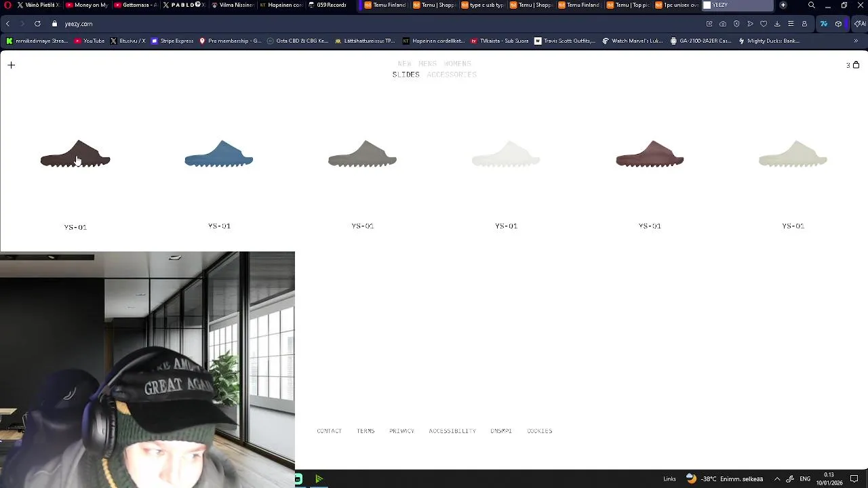Open the TVkaista - Sub Suora bookmark
Viewport: 868px width, 488px height.
pyautogui.click(x=499, y=41)
